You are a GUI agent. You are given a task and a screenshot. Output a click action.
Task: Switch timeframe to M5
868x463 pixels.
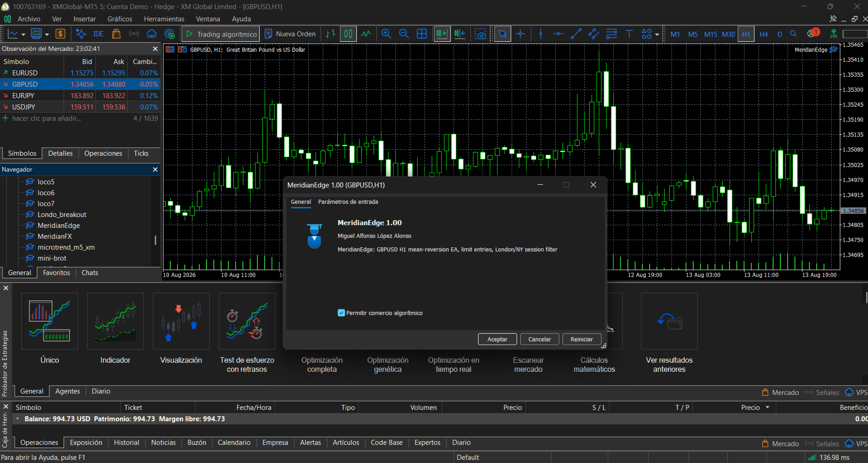pyautogui.click(x=693, y=34)
